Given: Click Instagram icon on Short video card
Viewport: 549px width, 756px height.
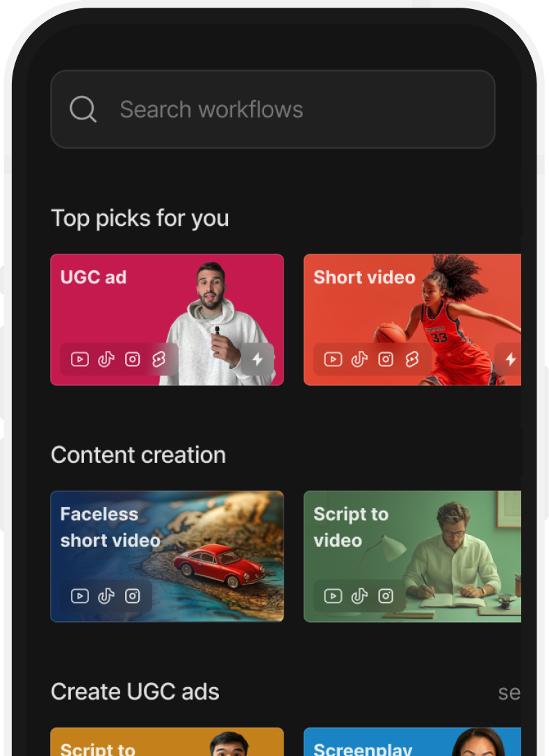Looking at the screenshot, I should [386, 359].
